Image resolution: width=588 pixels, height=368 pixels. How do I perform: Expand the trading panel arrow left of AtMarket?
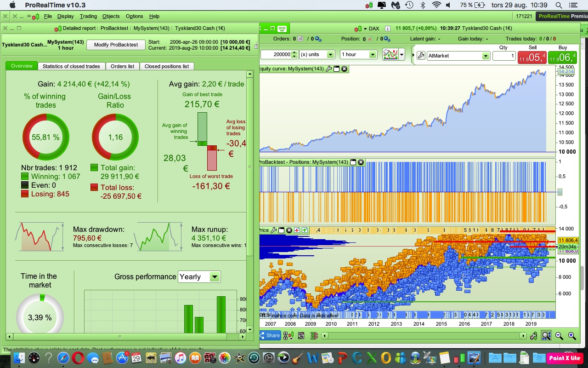click(x=413, y=56)
